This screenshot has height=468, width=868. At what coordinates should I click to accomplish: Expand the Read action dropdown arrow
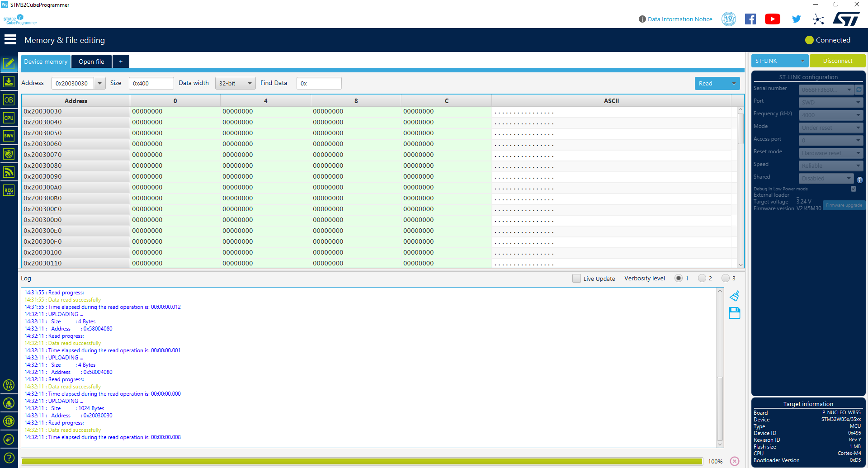point(733,83)
